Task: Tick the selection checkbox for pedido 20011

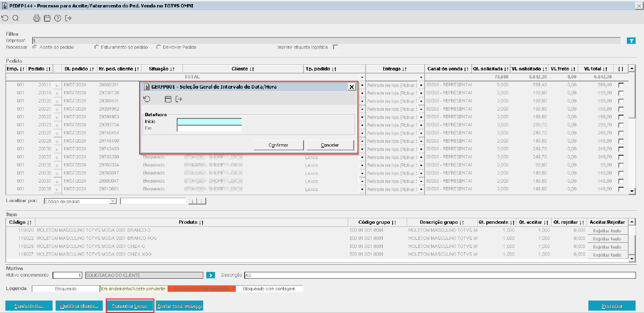Action: pyautogui.click(x=621, y=85)
